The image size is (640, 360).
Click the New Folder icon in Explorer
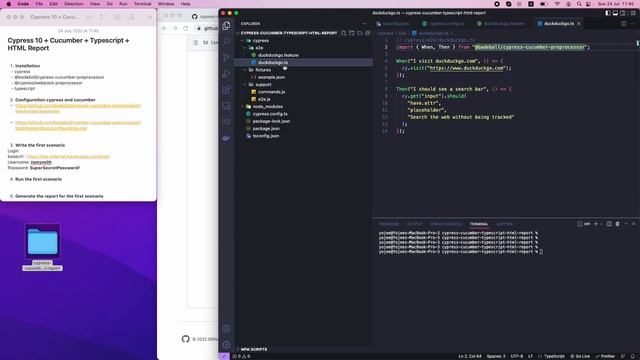351,33
